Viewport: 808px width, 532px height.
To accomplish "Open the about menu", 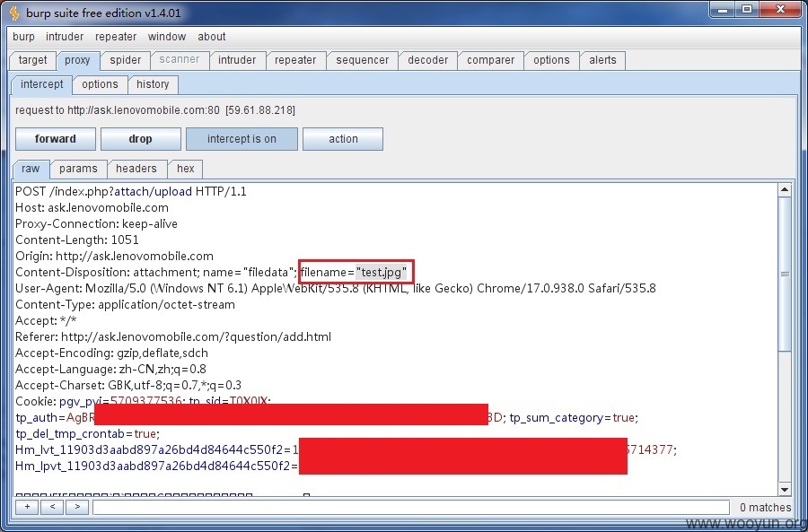I will (x=211, y=37).
